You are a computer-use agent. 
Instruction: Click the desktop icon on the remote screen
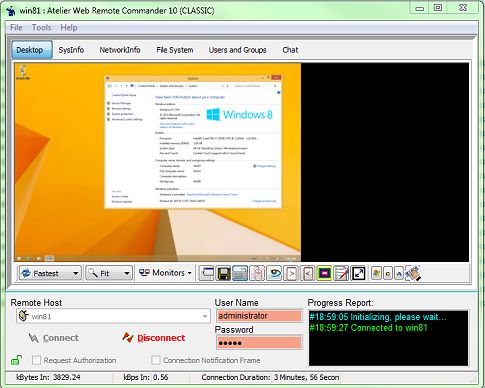23,72
